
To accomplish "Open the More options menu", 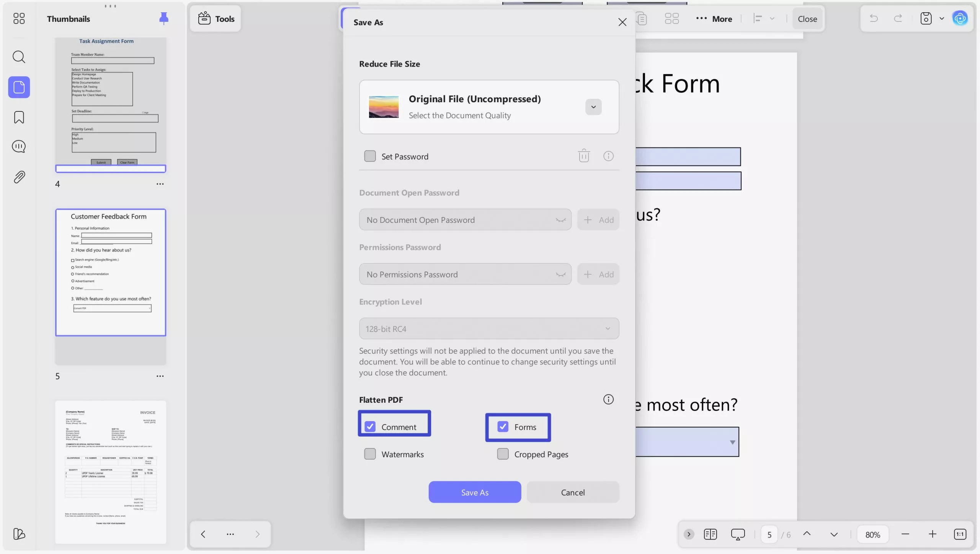I will click(714, 18).
